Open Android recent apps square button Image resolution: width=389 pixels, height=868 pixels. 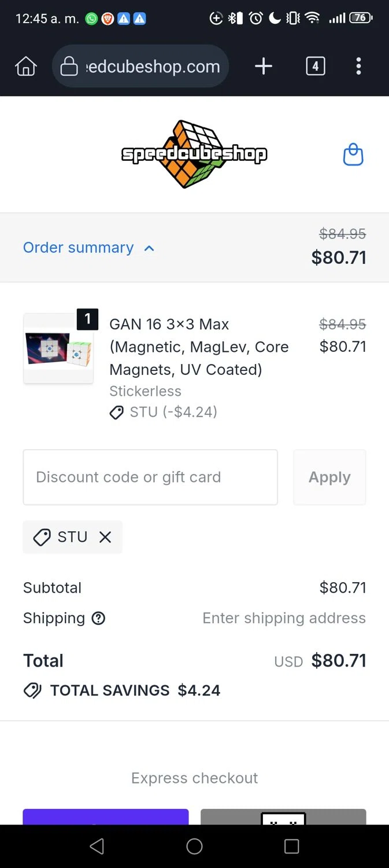[x=291, y=847]
